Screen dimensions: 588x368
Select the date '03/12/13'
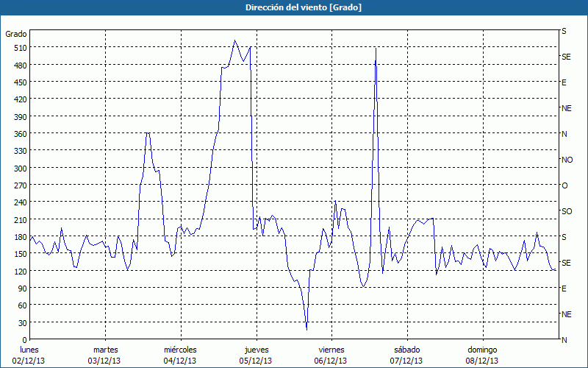pos(104,361)
